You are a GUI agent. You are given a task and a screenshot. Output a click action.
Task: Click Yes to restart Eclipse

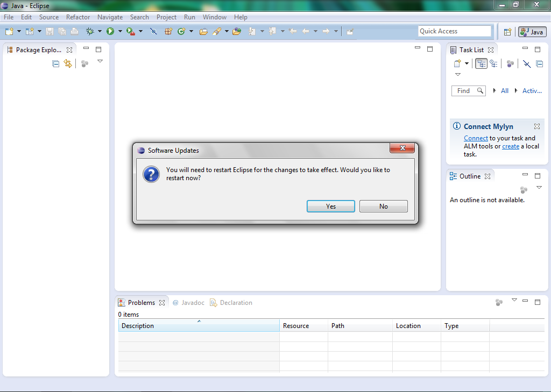(x=330, y=206)
